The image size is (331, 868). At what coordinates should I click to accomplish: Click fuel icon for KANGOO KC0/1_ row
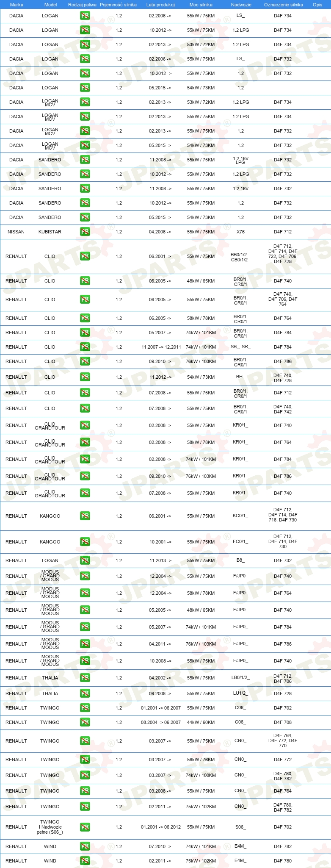pyautogui.click(x=85, y=516)
